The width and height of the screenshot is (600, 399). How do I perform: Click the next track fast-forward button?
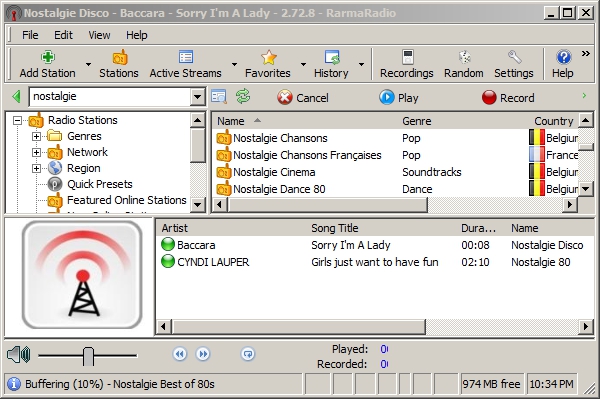(x=203, y=354)
